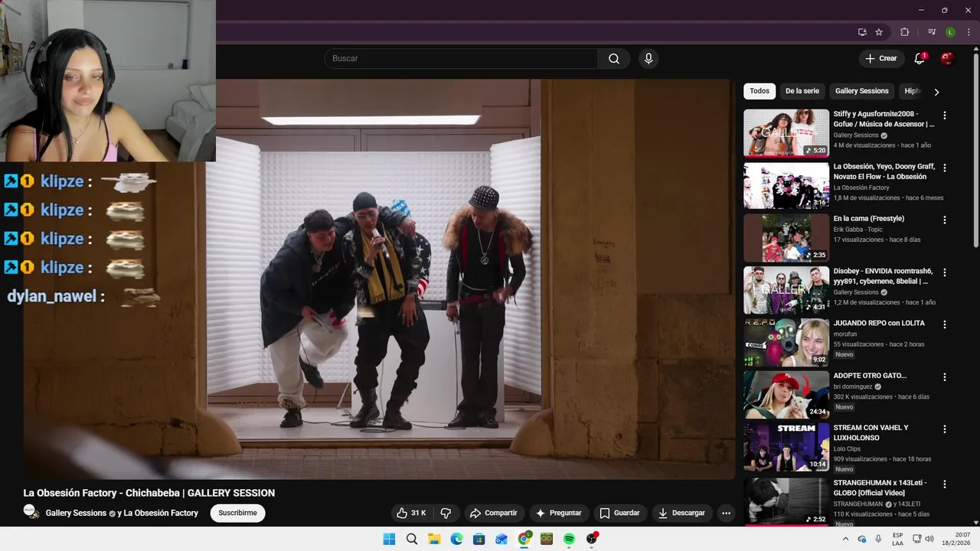Bookmark this page with the star icon

click(879, 32)
